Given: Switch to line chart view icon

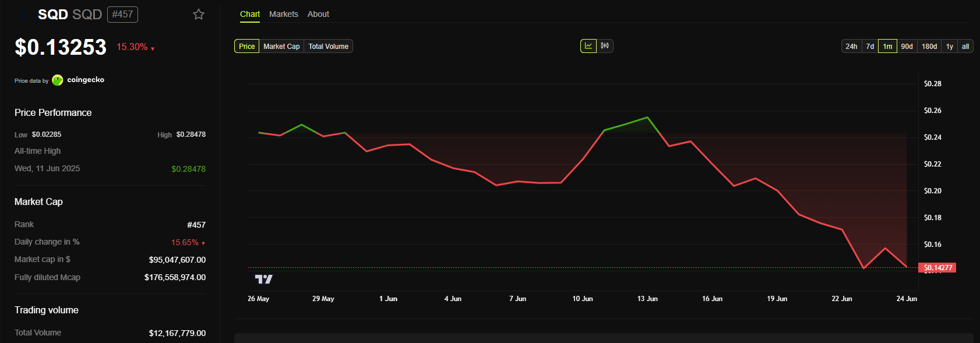Looking at the screenshot, I should (x=588, y=46).
